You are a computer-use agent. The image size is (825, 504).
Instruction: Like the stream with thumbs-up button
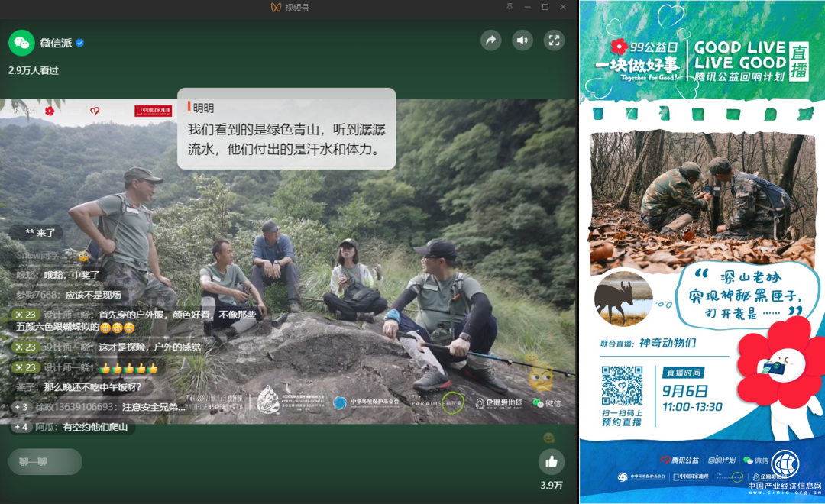551,462
